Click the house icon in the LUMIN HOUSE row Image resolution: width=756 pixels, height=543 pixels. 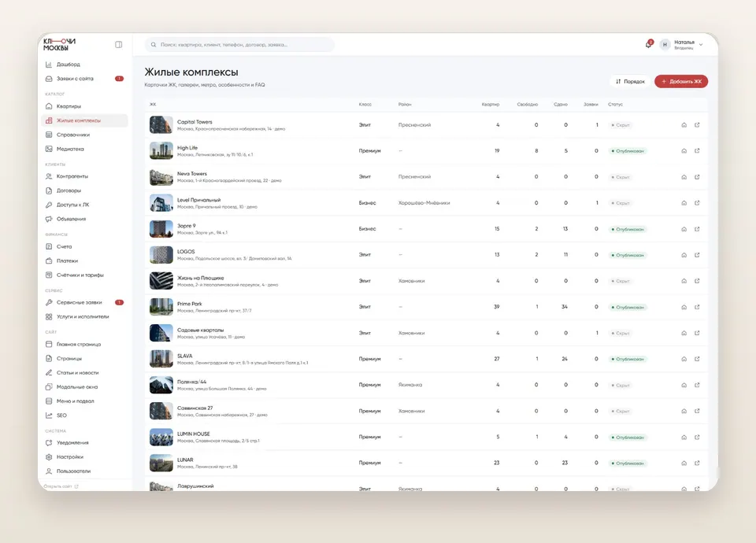[x=684, y=438]
